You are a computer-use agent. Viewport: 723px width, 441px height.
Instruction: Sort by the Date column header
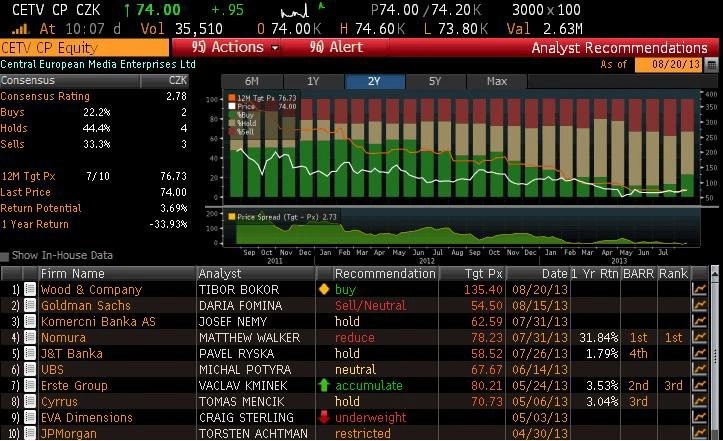(x=538, y=274)
